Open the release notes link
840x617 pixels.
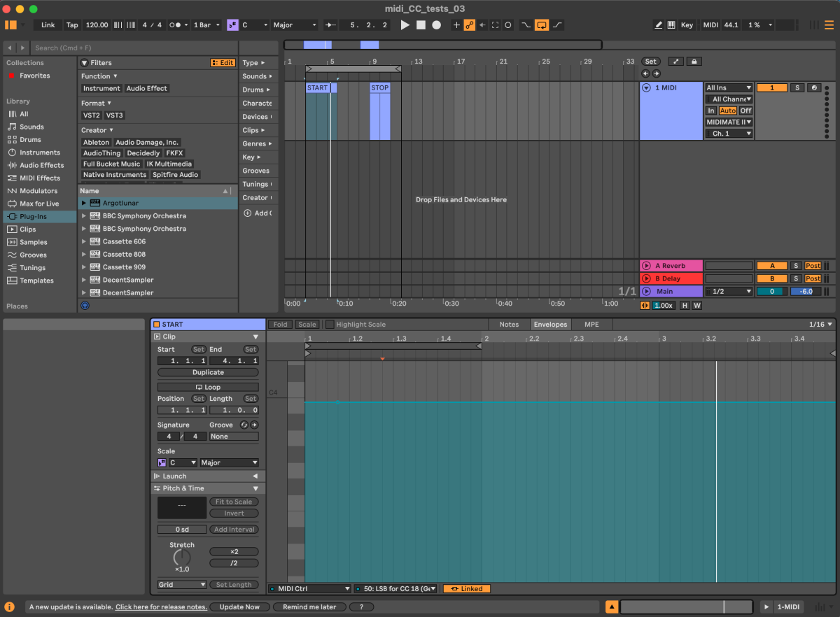point(161,607)
